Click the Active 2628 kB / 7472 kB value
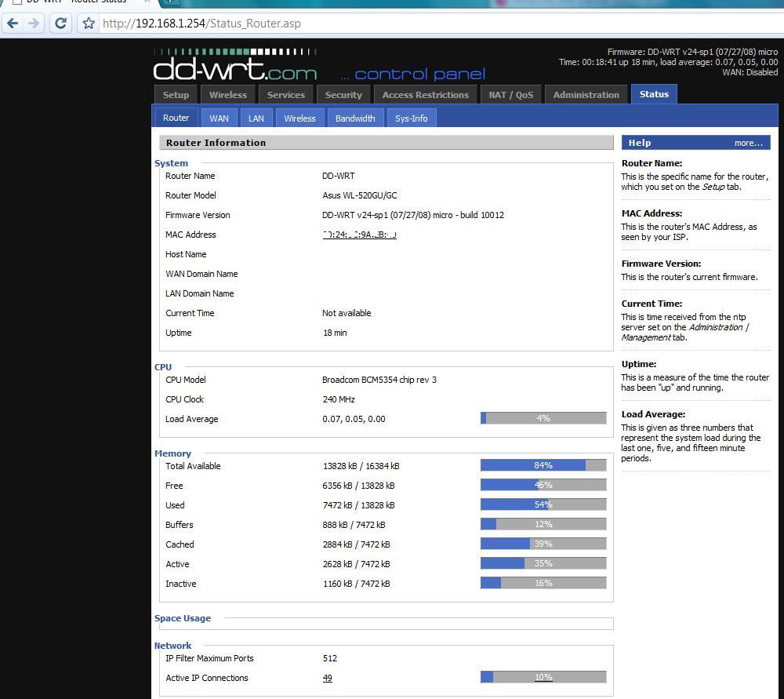 tap(356, 564)
